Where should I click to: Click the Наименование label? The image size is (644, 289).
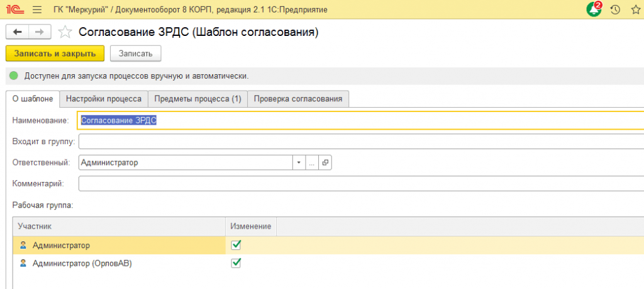point(40,120)
